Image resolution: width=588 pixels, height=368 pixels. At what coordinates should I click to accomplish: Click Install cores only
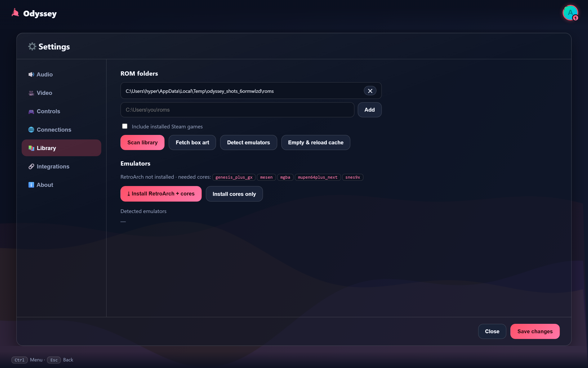click(234, 194)
